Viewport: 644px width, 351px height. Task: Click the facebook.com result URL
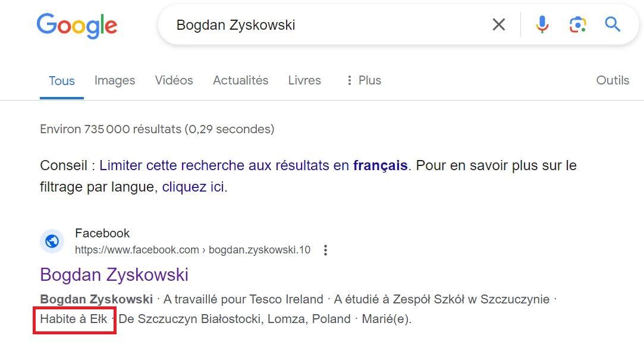pyautogui.click(x=193, y=250)
